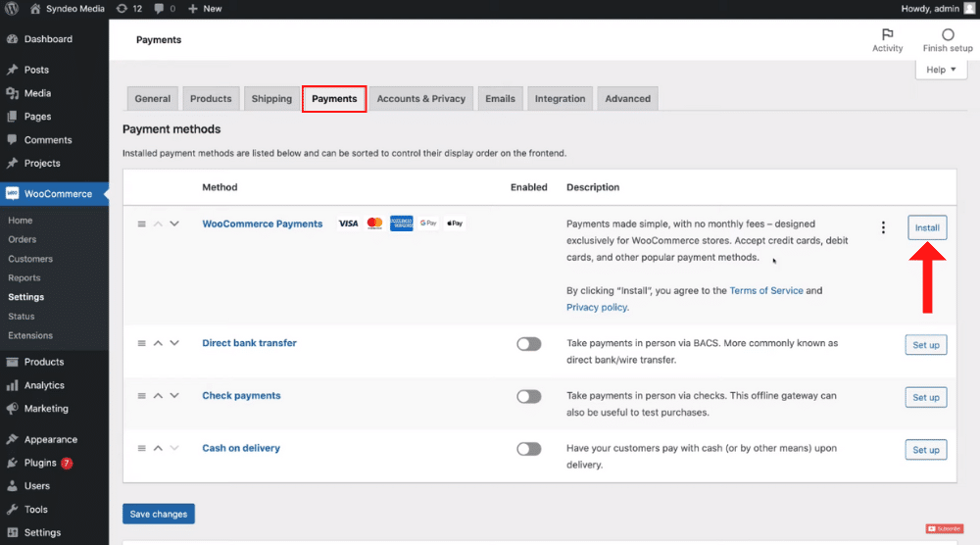Grab the Cash on delivery drag handle
The width and height of the screenshot is (980, 545).
click(142, 448)
